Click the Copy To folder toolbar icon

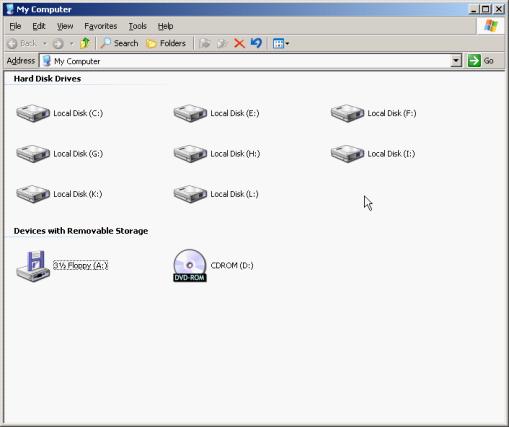pos(222,43)
